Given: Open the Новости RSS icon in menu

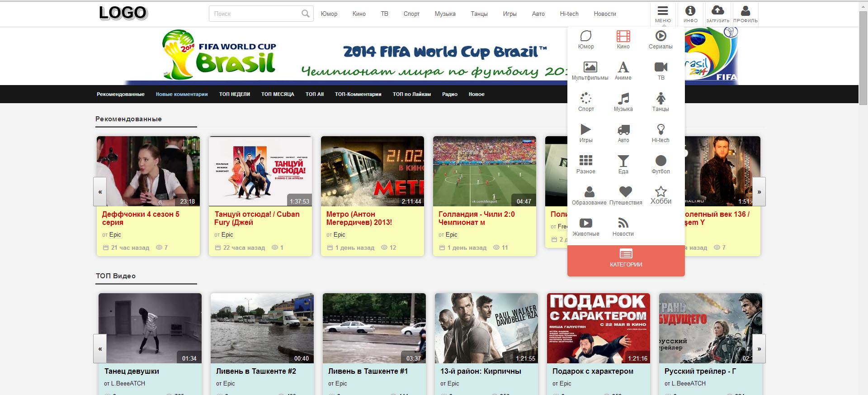Looking at the screenshot, I should (x=623, y=223).
